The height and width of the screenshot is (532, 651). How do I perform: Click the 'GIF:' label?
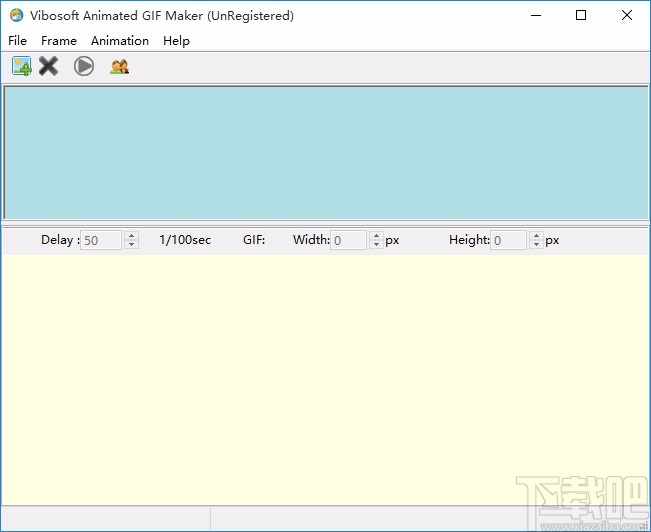254,240
